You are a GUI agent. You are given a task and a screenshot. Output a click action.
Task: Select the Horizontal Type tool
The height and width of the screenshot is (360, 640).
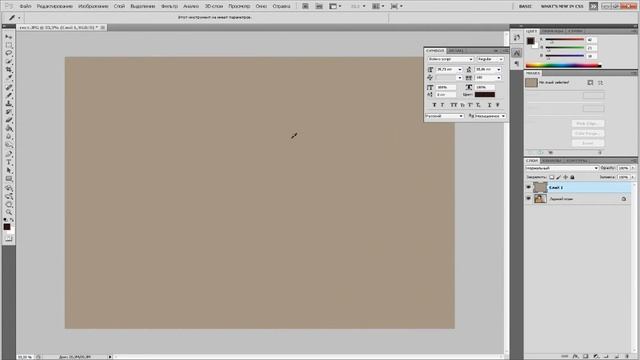tap(9, 162)
